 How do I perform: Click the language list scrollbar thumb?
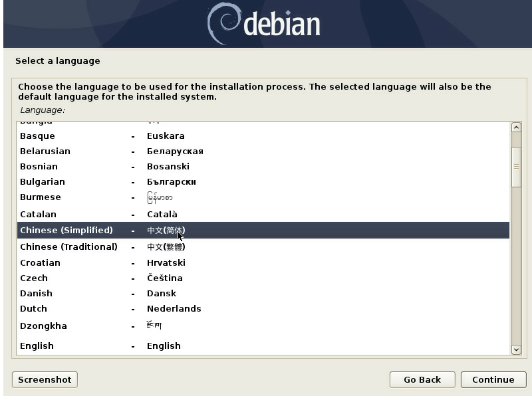(516, 167)
